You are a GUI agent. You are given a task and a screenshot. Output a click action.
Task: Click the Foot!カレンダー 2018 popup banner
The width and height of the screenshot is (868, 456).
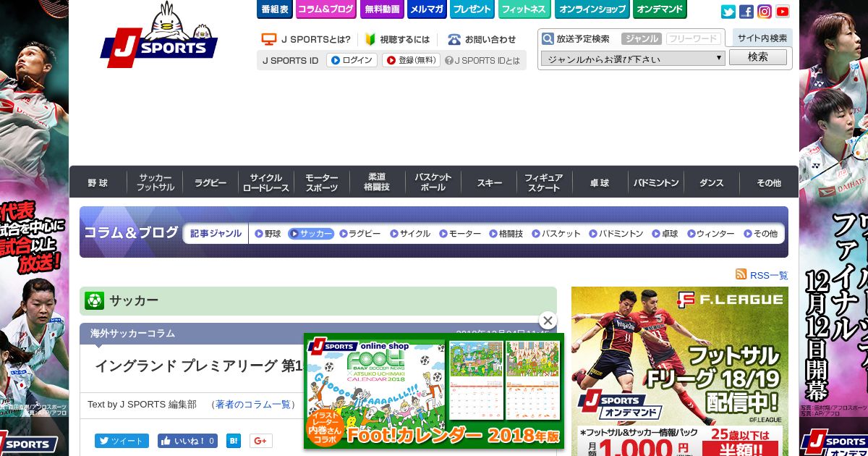[433, 391]
